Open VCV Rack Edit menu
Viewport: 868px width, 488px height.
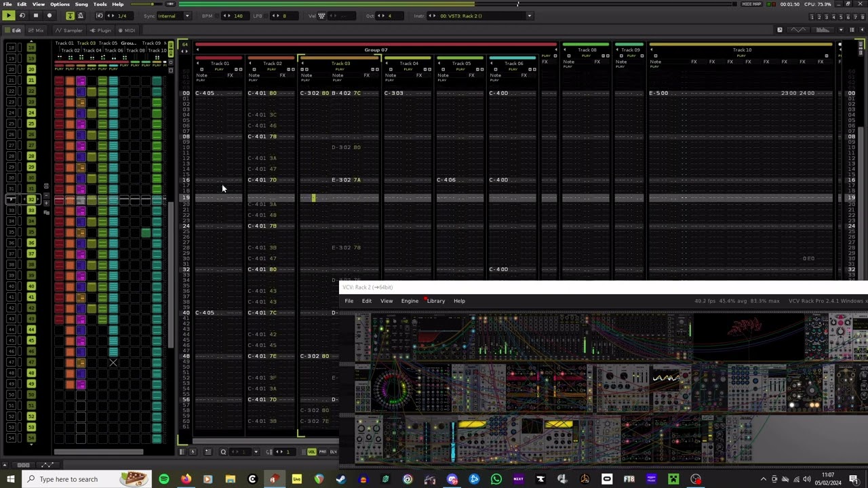(x=366, y=301)
